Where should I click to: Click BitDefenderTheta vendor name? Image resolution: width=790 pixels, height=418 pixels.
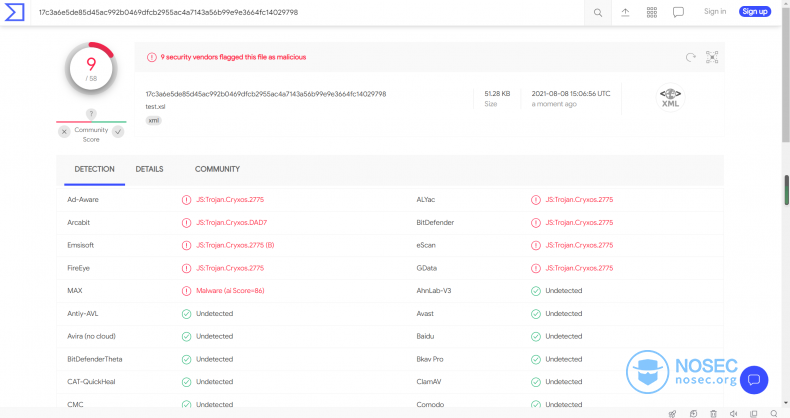(95, 359)
